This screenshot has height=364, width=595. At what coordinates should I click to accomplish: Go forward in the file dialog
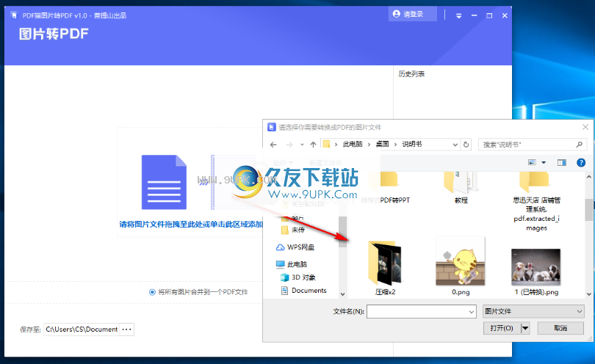click(289, 145)
